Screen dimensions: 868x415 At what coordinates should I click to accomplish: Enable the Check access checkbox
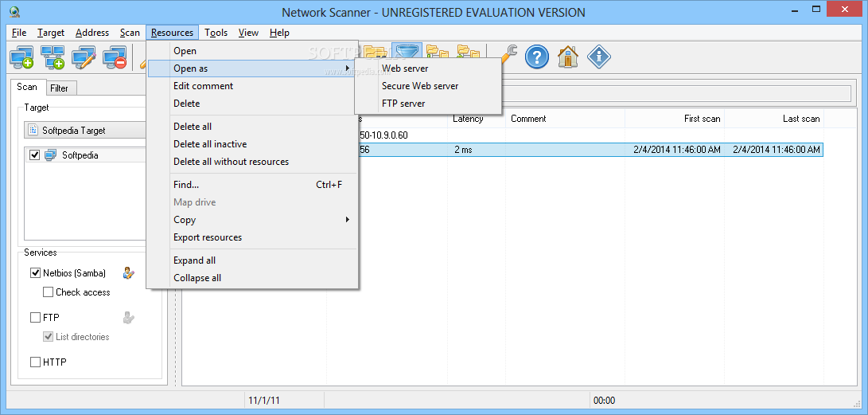49,292
